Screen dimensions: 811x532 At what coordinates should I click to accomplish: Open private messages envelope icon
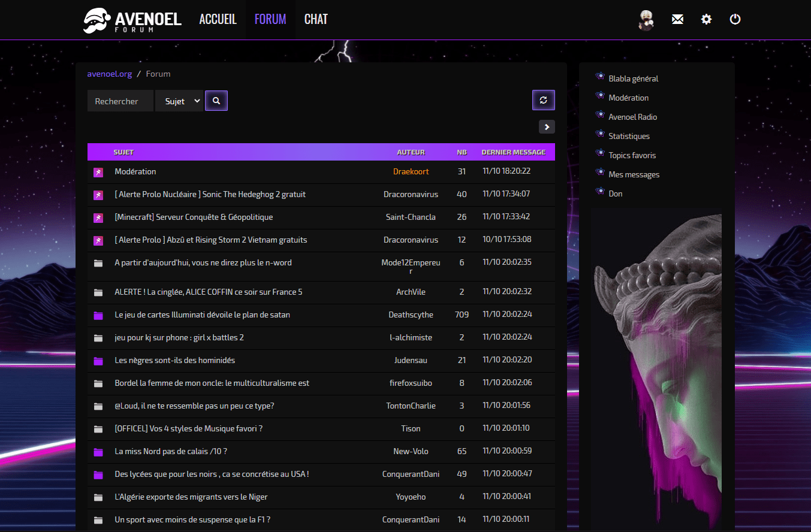pos(677,20)
